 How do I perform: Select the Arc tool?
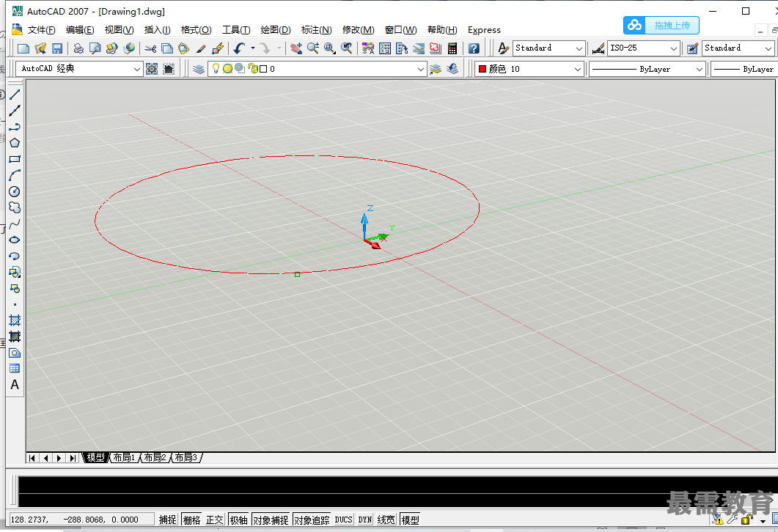(15, 176)
